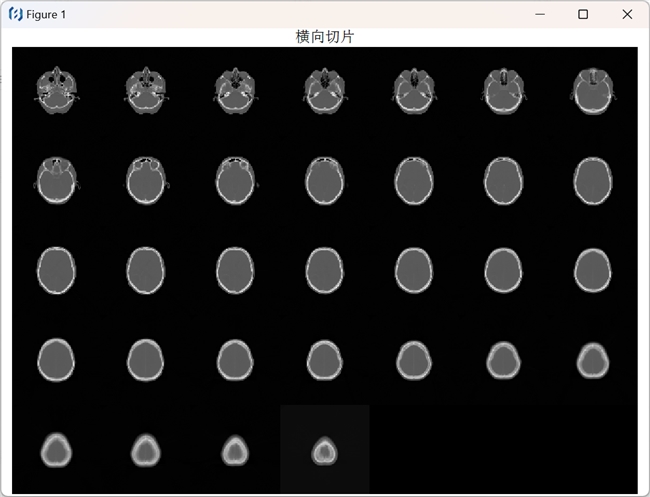The image size is (650, 497).
Task: Click the first slice in the fourth row
Action: 56,360
